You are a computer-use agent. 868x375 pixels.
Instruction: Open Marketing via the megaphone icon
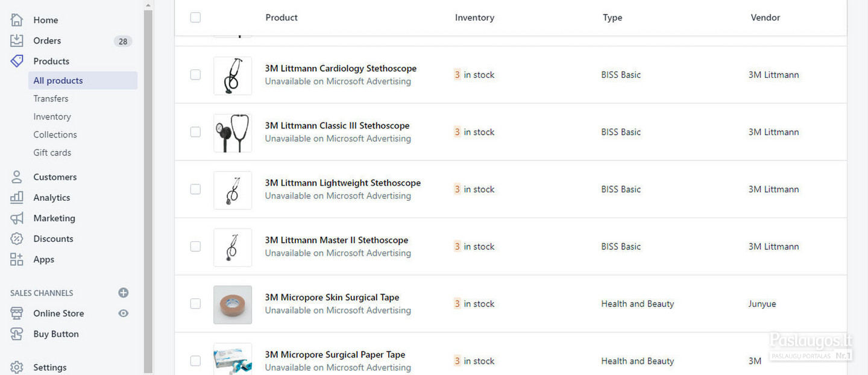pyautogui.click(x=17, y=218)
